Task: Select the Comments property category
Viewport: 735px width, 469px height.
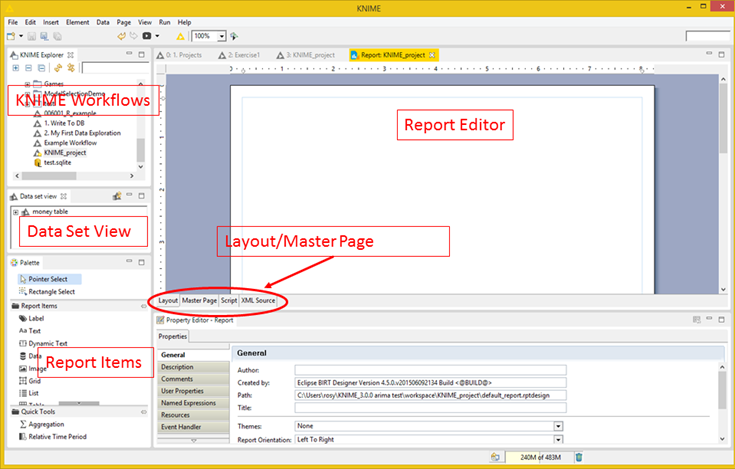Action: pyautogui.click(x=193, y=379)
